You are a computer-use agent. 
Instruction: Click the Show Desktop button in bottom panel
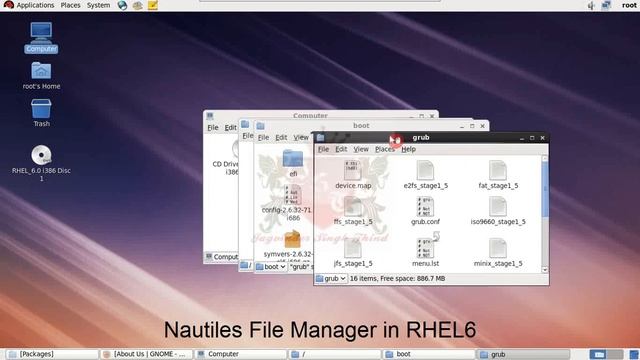coord(635,354)
